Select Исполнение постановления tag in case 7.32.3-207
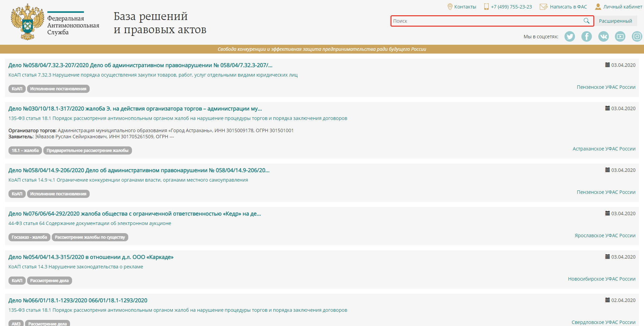This screenshot has height=326, width=644. [x=58, y=89]
